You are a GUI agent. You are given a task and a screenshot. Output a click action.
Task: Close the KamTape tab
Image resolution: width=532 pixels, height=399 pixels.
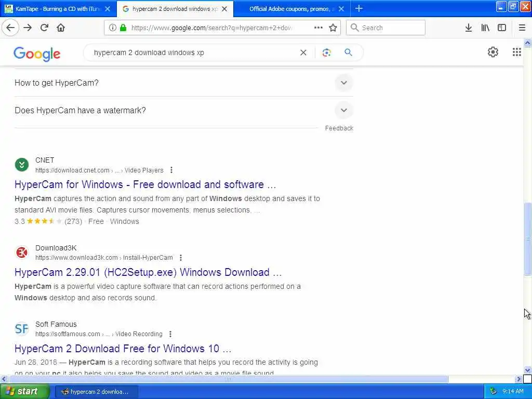pos(108,9)
